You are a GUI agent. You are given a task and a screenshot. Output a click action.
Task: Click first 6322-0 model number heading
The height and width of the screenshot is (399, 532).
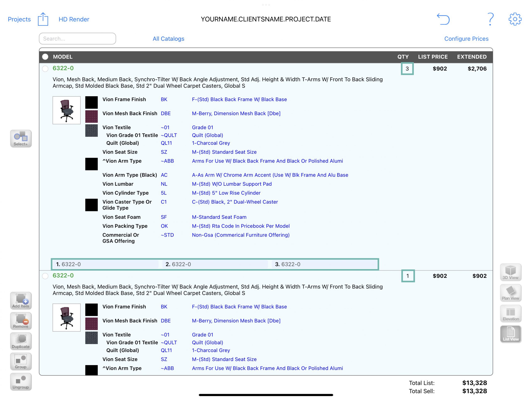tap(63, 68)
